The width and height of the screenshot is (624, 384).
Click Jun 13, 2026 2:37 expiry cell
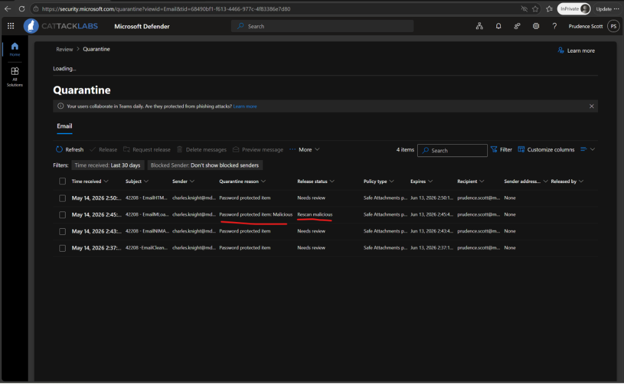pos(431,248)
